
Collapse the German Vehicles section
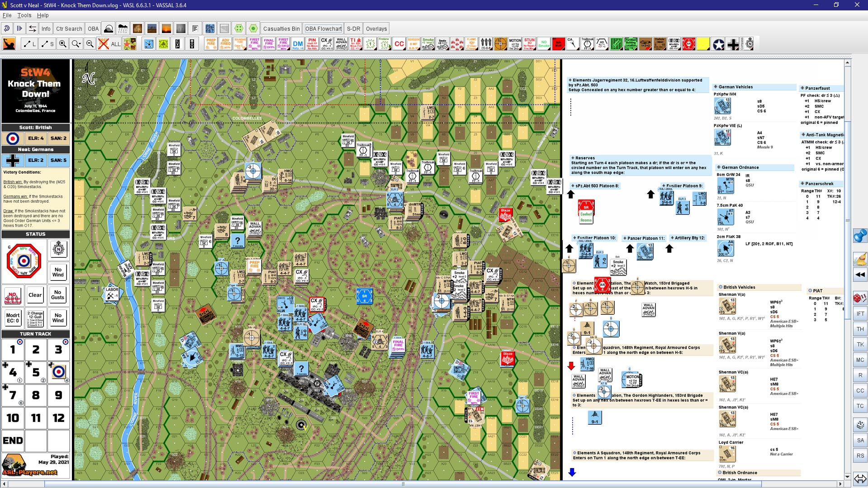pos(716,87)
